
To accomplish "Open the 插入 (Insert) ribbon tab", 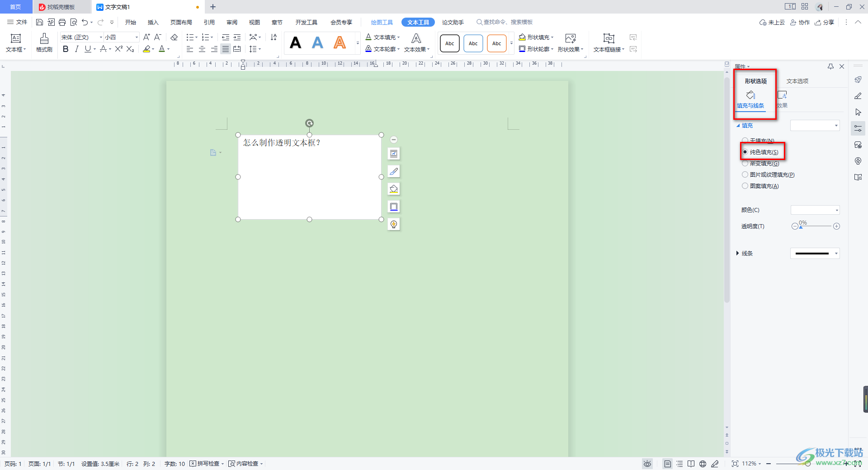I will (153, 22).
